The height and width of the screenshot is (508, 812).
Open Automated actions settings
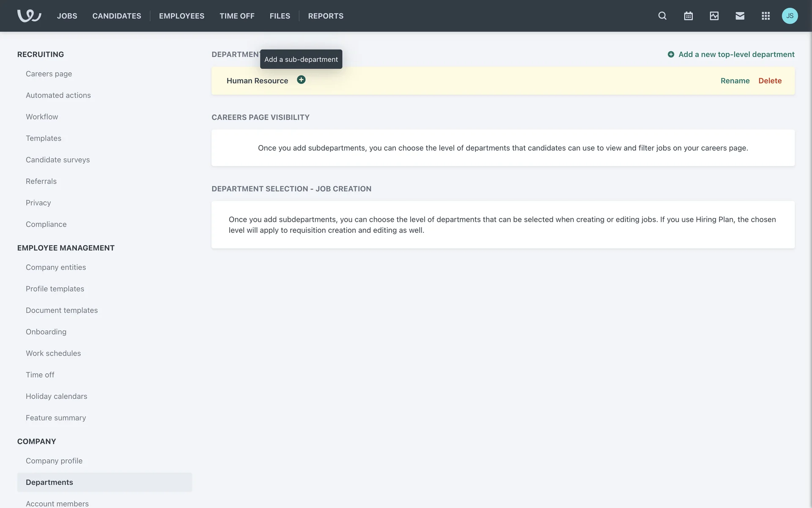58,95
